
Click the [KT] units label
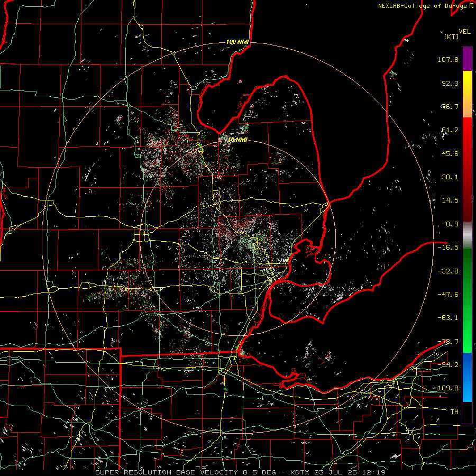(x=452, y=36)
